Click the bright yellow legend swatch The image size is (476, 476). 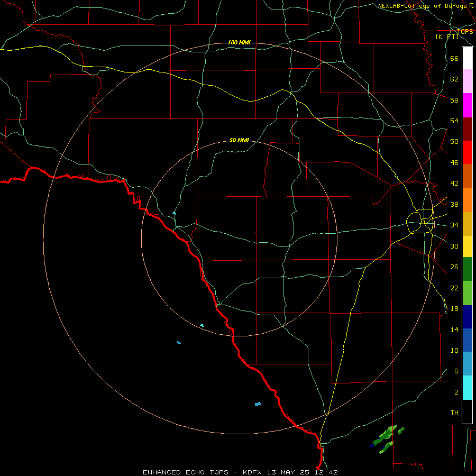[467, 246]
